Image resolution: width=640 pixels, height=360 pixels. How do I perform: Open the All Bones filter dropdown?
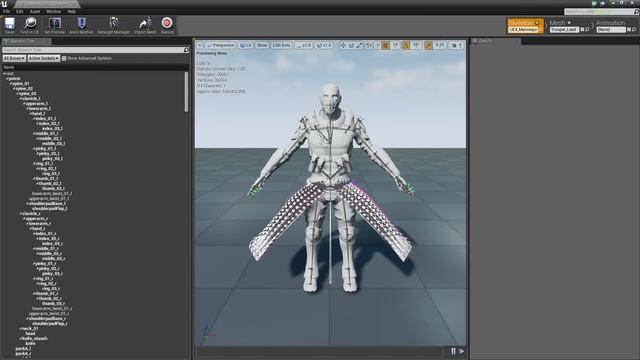point(14,58)
